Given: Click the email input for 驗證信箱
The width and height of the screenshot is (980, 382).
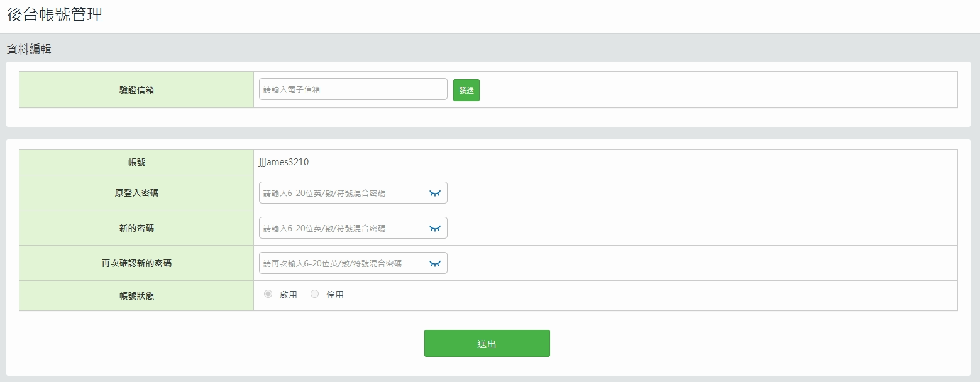Looking at the screenshot, I should pyautogui.click(x=353, y=89).
